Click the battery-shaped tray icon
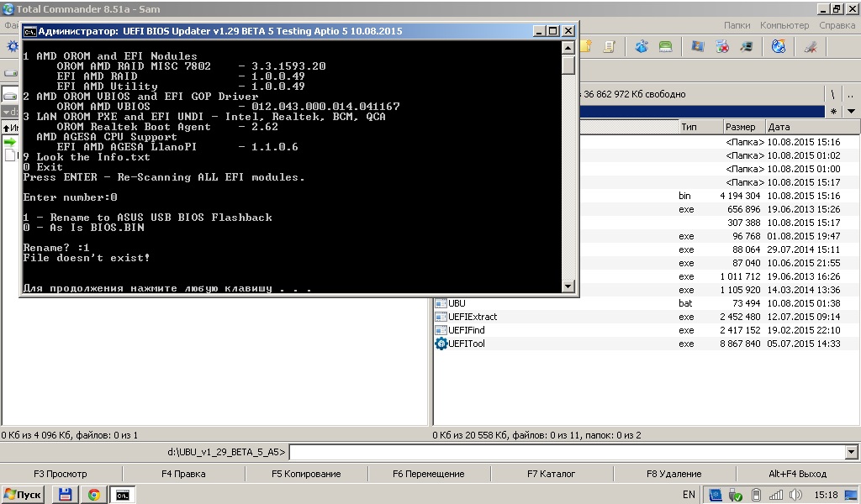The height and width of the screenshot is (504, 861). pyautogui.click(x=756, y=495)
